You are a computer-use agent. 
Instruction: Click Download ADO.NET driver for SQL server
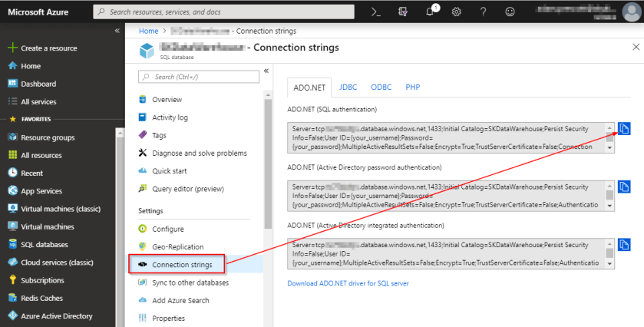point(348,283)
